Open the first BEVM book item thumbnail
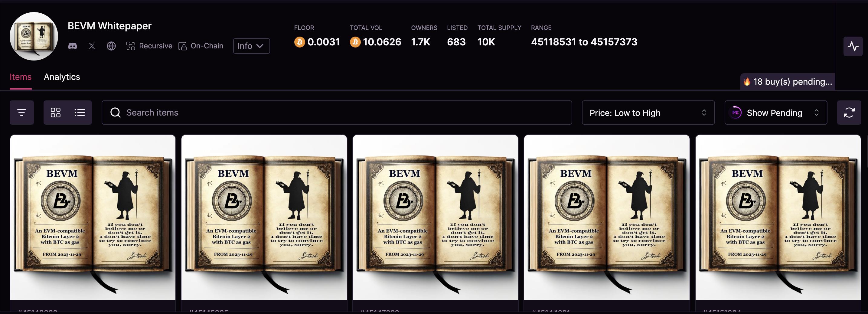Screen dimensions: 868x314 pos(93,218)
